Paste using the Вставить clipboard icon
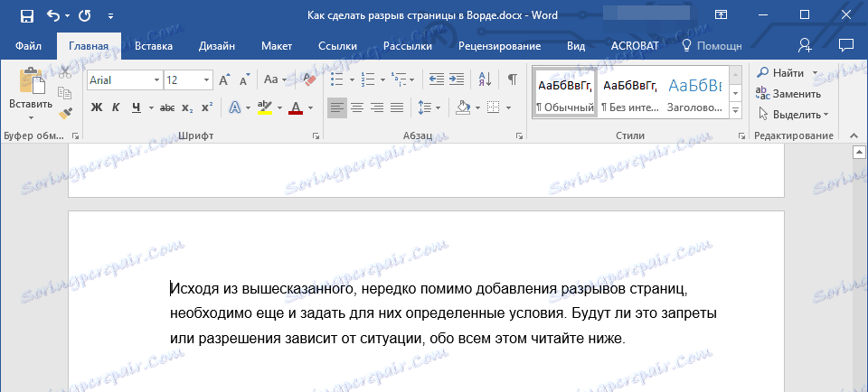Image resolution: width=868 pixels, height=392 pixels. point(31,82)
